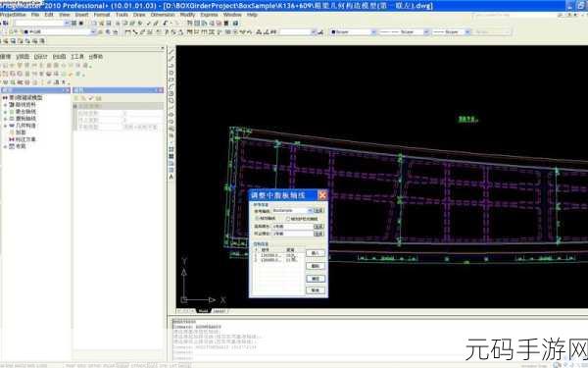The width and height of the screenshot is (588, 368).
Task: Click the Undo arrow toolbar icon
Action: coord(166,24)
